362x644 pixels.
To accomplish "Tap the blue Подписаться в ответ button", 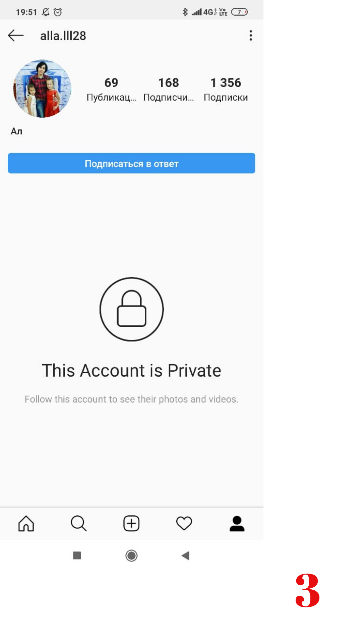I will [x=131, y=163].
